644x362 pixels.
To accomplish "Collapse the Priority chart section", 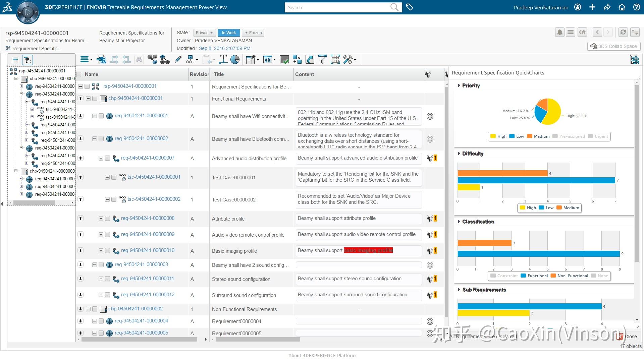I will [x=459, y=85].
